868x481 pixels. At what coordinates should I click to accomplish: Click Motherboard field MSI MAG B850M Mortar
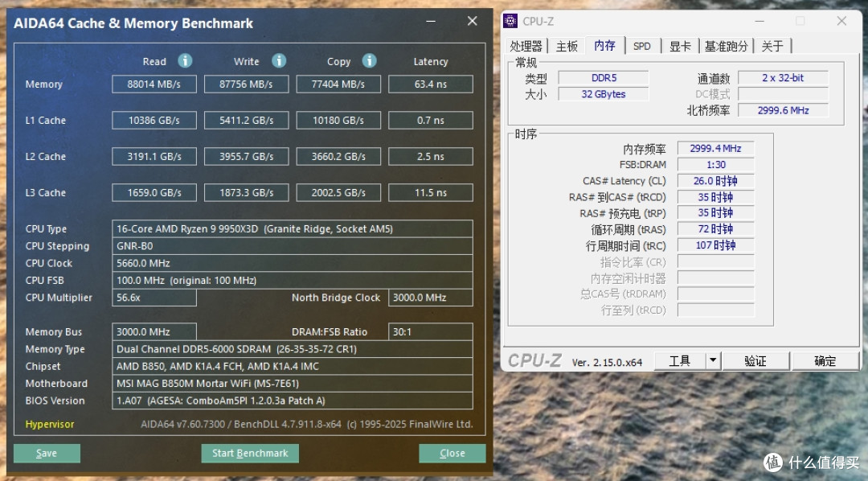click(x=293, y=384)
